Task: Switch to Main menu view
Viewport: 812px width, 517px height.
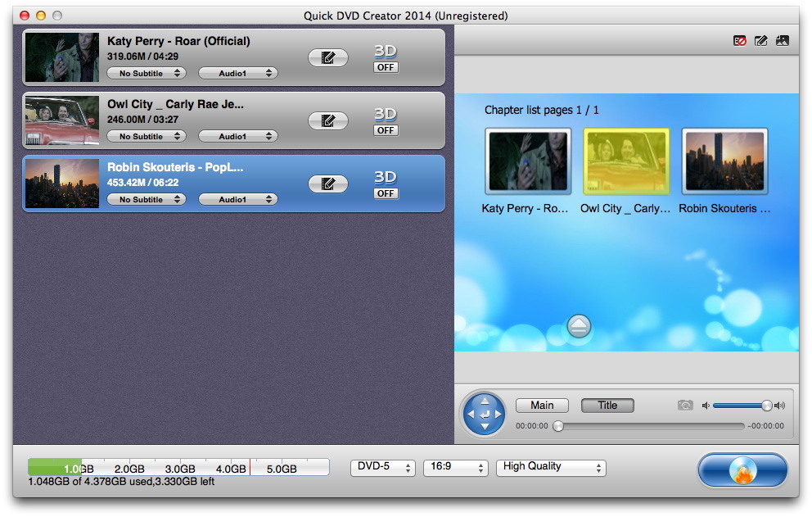Action: pyautogui.click(x=542, y=405)
